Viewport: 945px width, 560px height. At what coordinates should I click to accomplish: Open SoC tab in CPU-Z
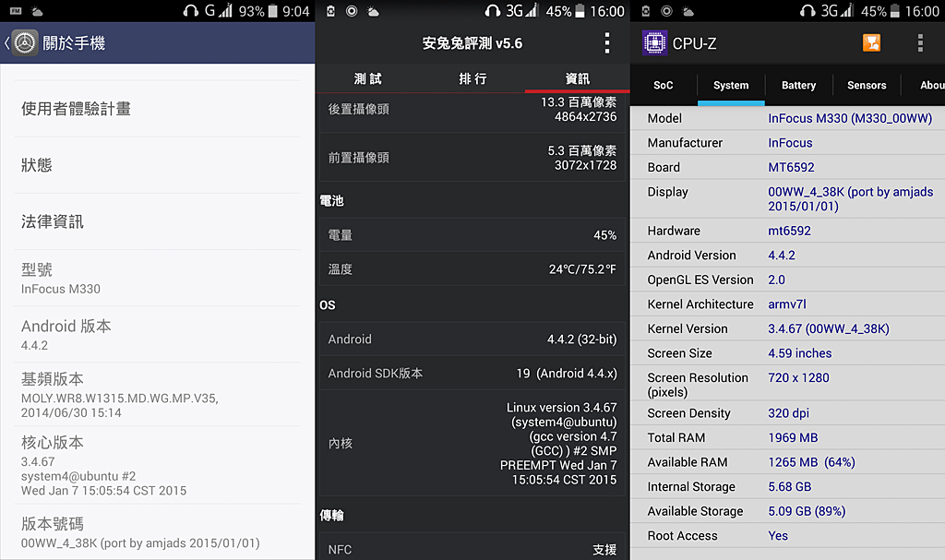pyautogui.click(x=663, y=85)
